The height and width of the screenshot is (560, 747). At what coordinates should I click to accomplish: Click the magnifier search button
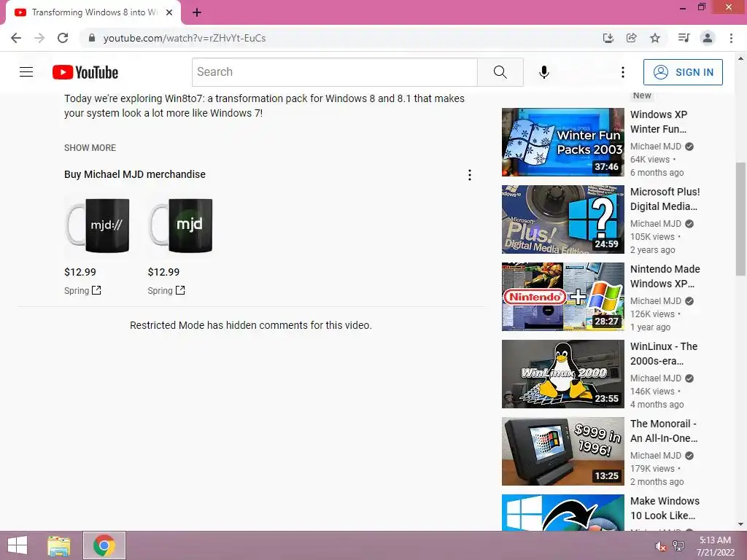[500, 72]
